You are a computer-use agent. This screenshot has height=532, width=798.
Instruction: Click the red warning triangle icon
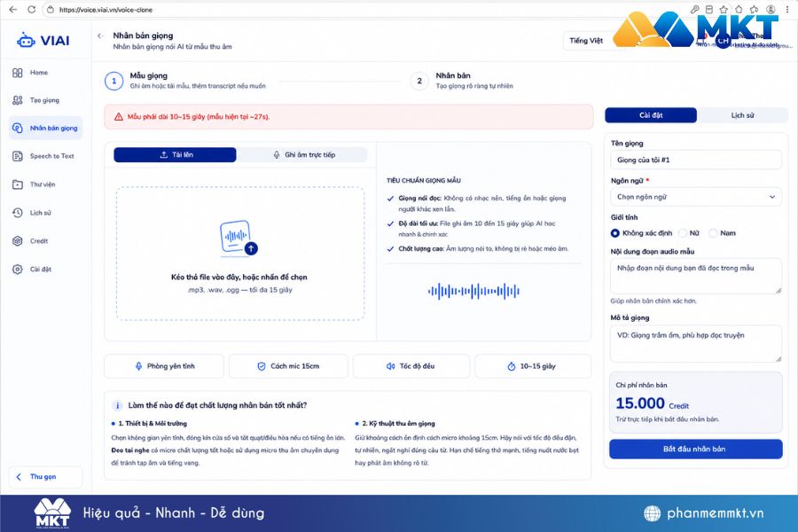coord(119,116)
